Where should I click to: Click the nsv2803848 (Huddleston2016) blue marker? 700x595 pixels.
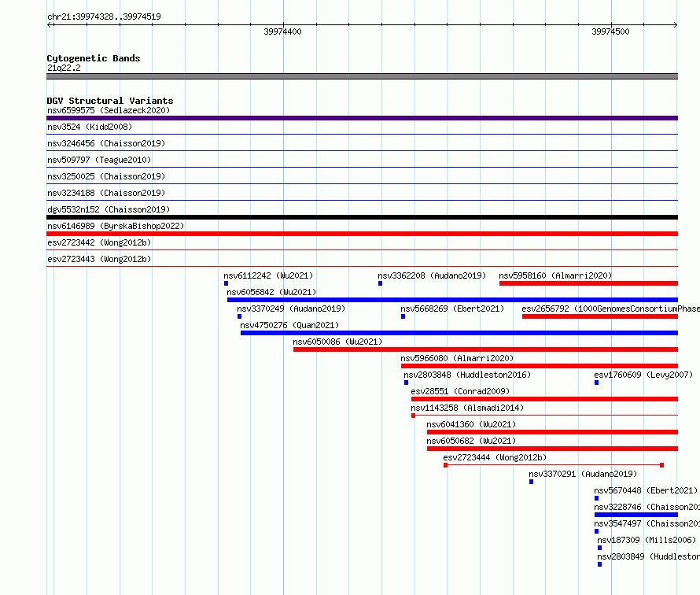[406, 382]
